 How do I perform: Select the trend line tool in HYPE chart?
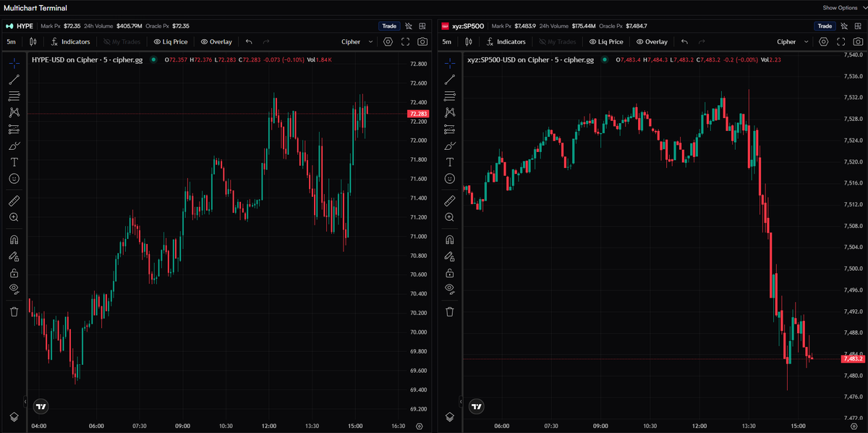point(14,79)
